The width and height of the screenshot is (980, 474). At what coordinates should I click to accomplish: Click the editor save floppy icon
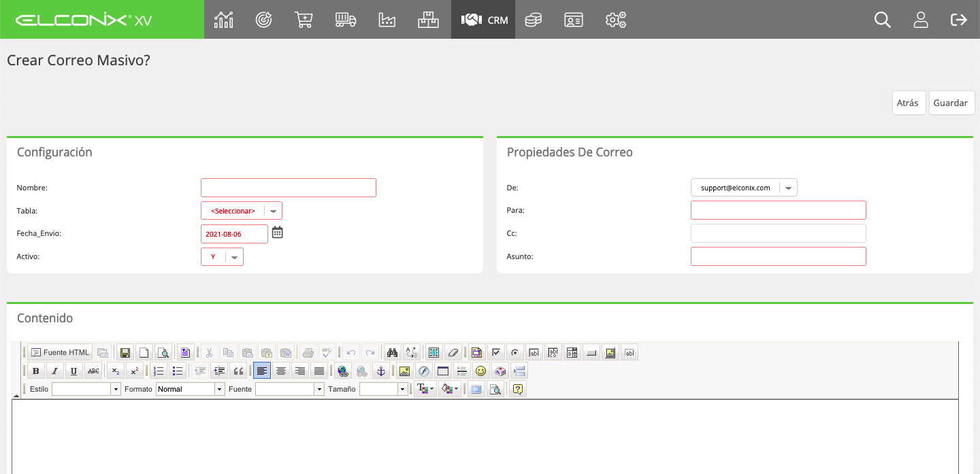[x=125, y=352]
